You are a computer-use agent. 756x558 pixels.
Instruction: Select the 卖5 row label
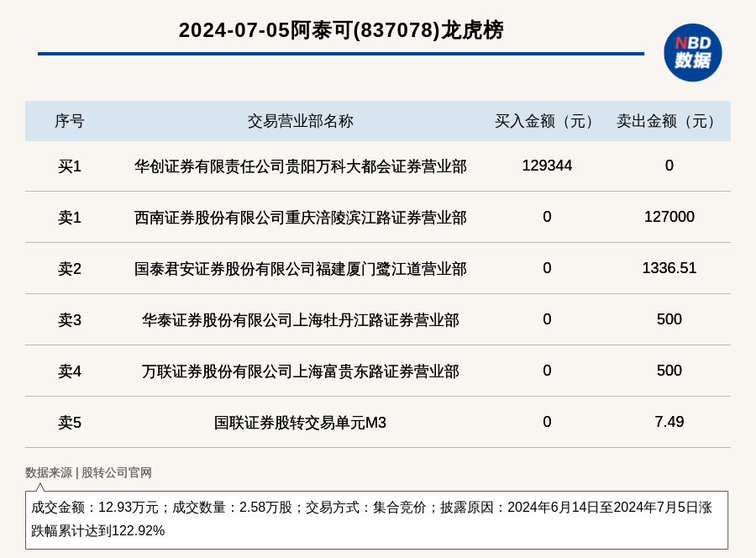coord(70,423)
